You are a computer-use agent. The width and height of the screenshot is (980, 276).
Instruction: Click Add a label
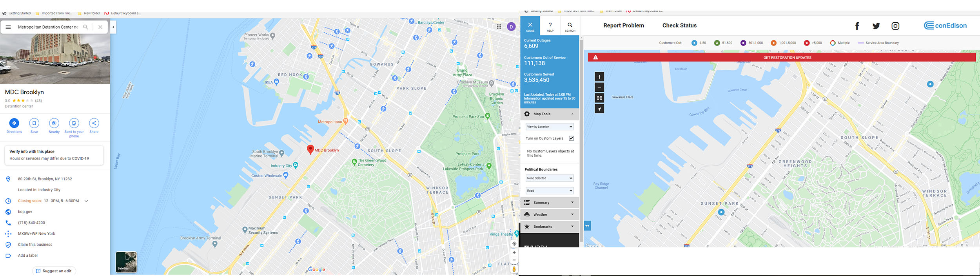click(x=28, y=256)
